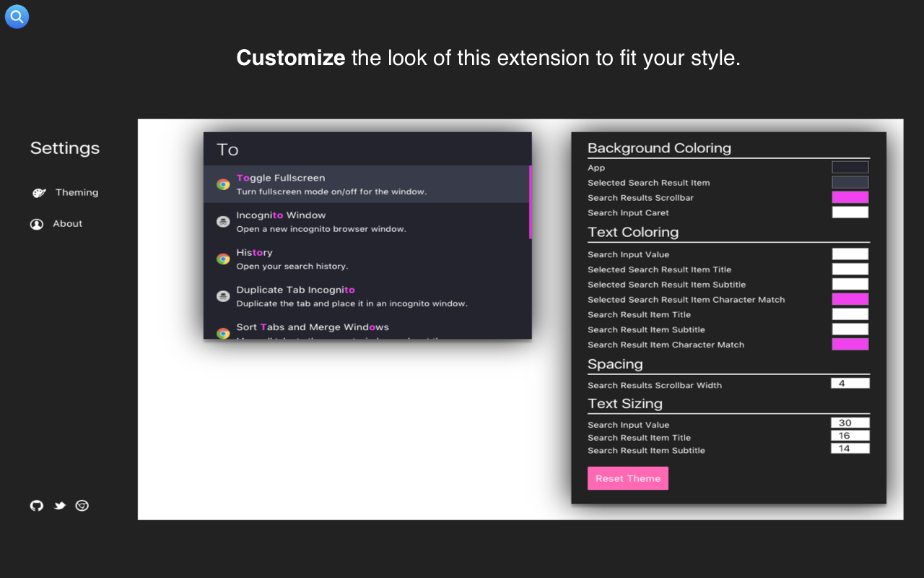Pick Selected Search Result Item Subtitle swatch
Image resolution: width=924 pixels, height=578 pixels.
tap(850, 285)
